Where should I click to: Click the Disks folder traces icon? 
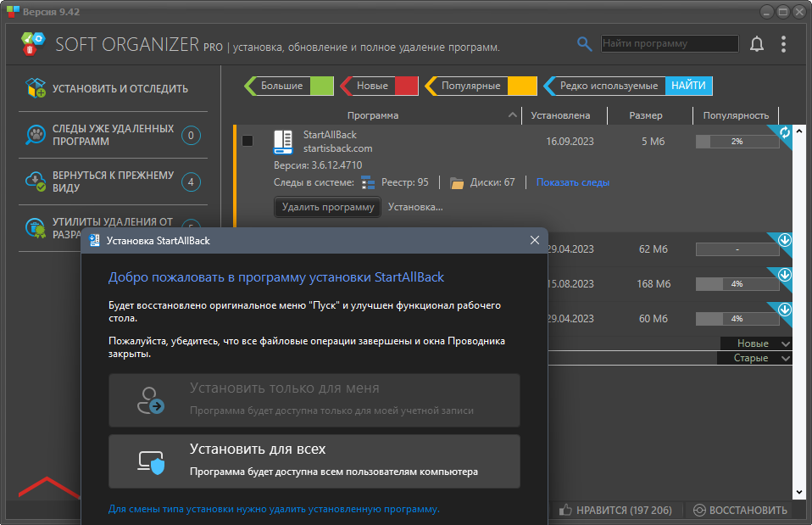(x=457, y=182)
